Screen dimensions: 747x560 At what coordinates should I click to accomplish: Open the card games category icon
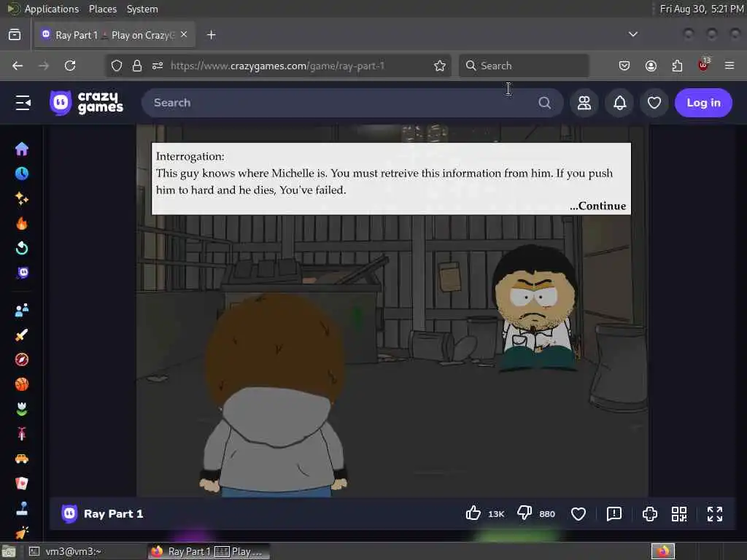[x=22, y=483]
